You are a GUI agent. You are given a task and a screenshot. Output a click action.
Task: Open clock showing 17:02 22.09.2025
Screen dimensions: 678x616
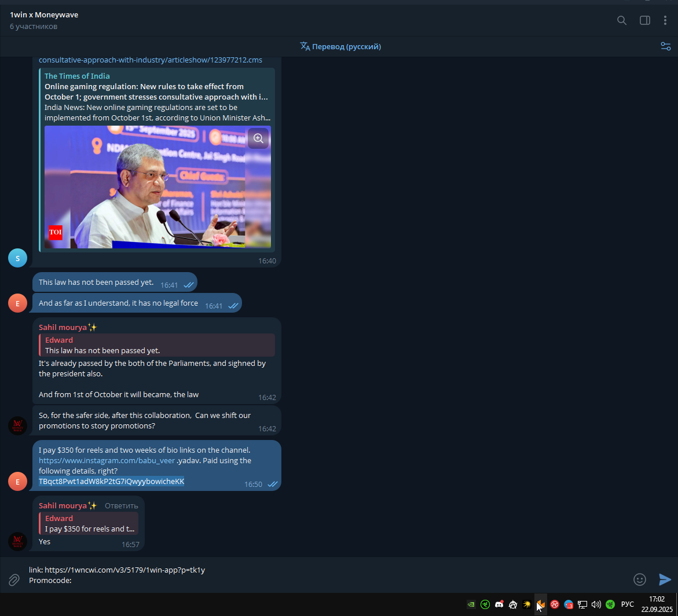pos(657,604)
